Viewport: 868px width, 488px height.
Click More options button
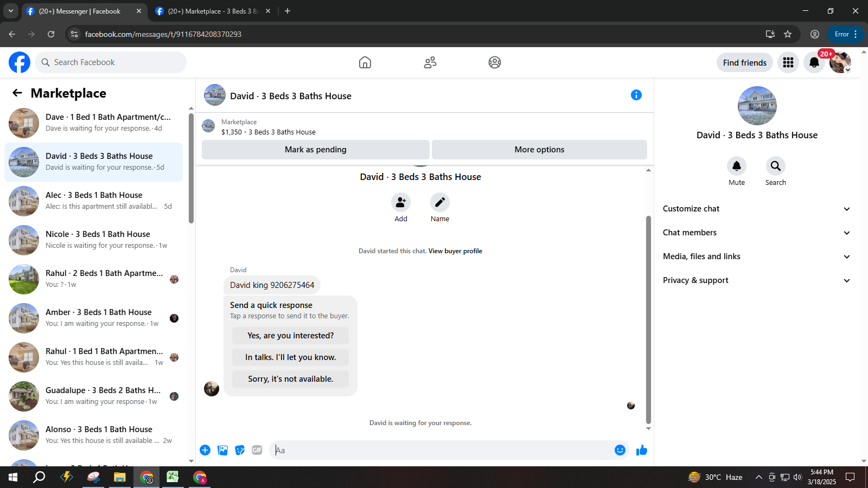[539, 150]
